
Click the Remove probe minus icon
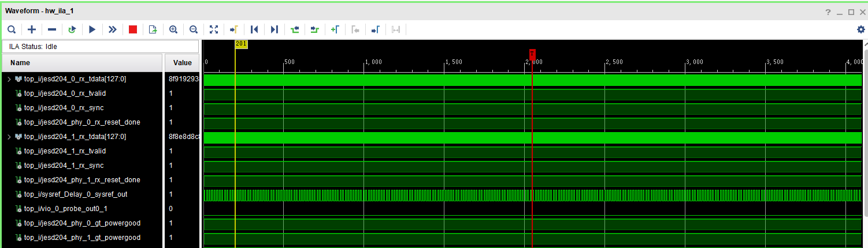tap(52, 29)
